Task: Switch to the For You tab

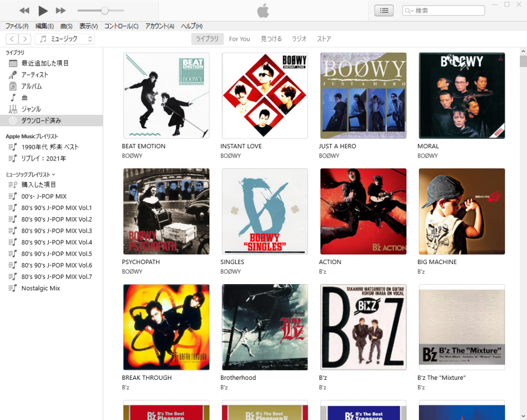Action: (239, 39)
